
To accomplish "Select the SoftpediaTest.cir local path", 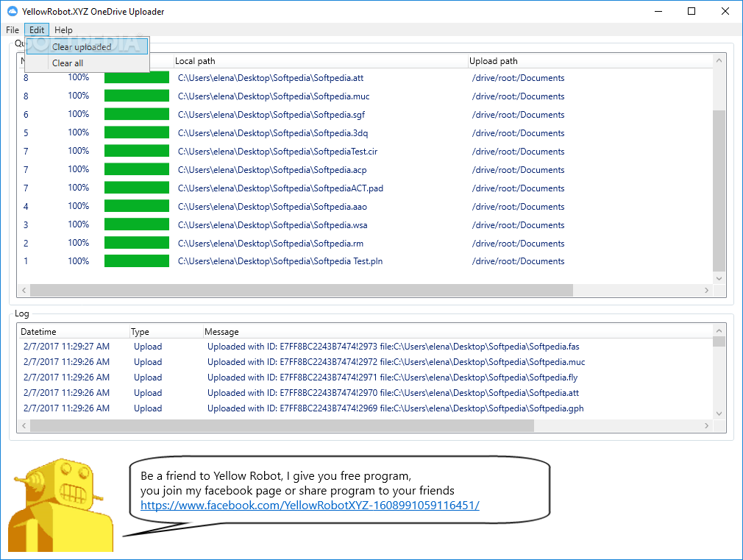I will coord(277,152).
